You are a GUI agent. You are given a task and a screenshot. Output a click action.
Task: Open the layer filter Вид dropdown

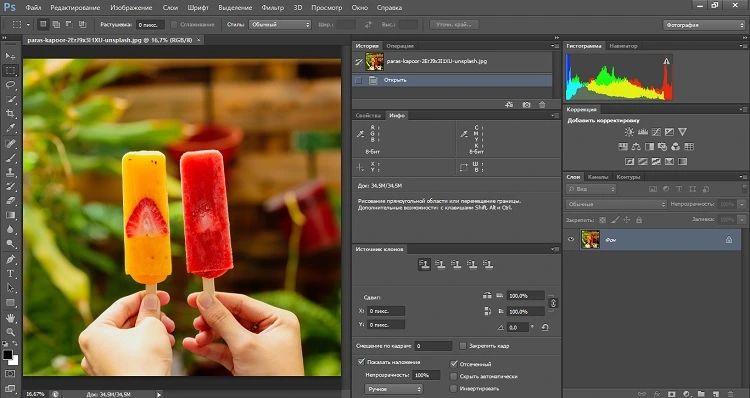(x=591, y=189)
